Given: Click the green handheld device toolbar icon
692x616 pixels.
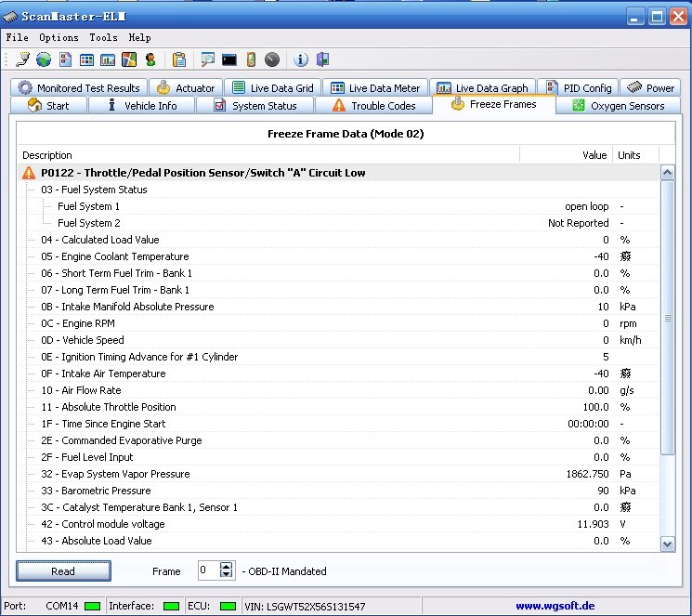Looking at the screenshot, I should tap(251, 59).
